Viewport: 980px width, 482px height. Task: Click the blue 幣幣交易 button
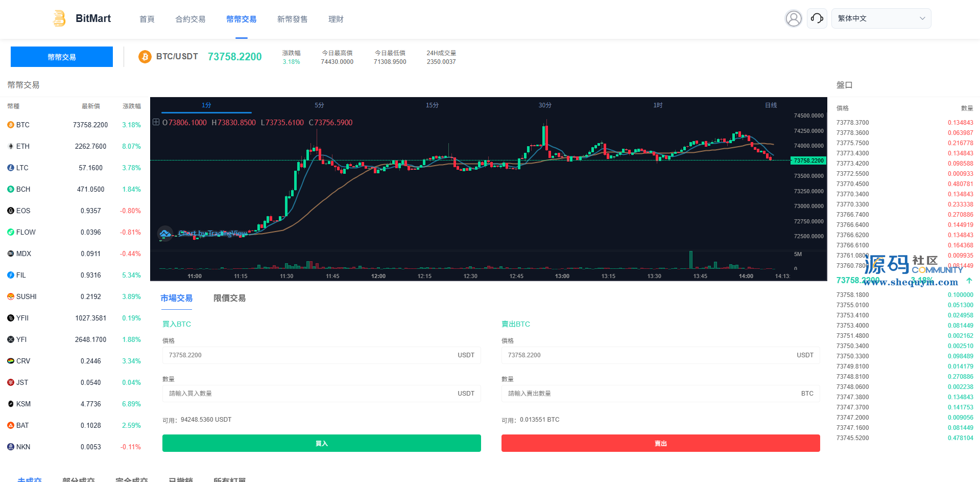(62, 57)
